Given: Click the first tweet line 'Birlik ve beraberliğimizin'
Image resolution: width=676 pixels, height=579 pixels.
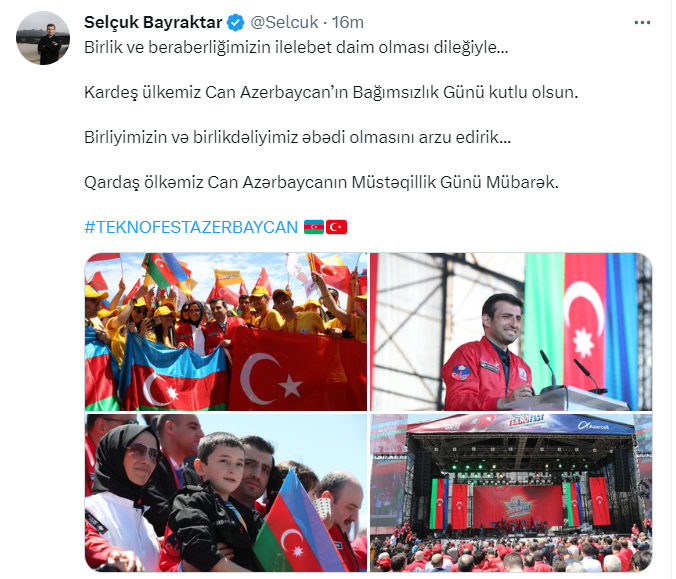Looking at the screenshot, I should point(296,47).
